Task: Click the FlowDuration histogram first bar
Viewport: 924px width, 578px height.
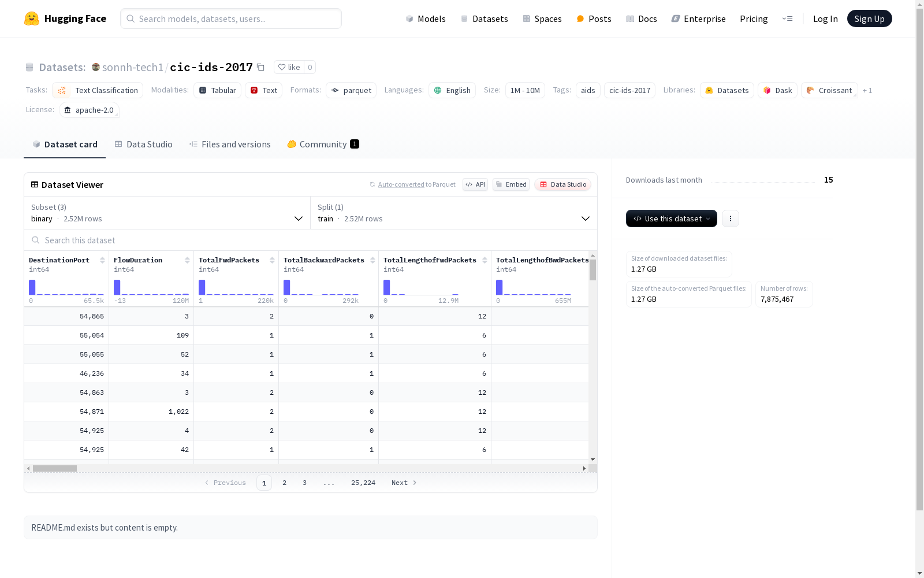Action: [x=117, y=287]
